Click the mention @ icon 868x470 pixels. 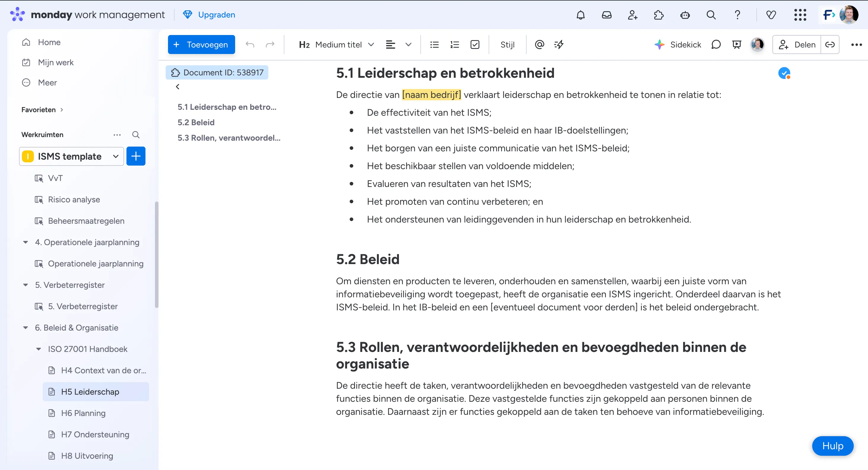(x=539, y=45)
